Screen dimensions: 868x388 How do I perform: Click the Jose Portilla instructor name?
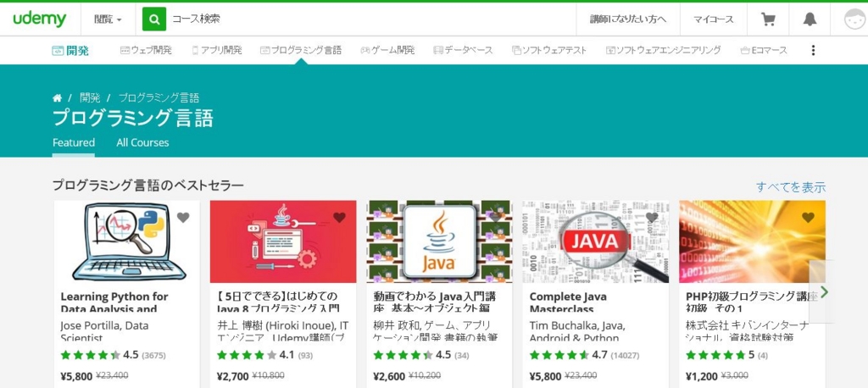(x=104, y=331)
